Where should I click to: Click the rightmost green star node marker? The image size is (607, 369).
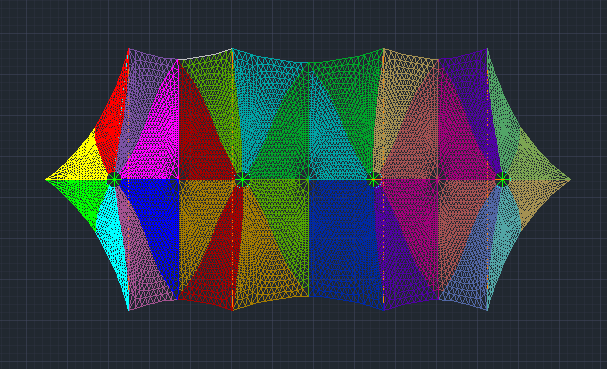click(x=502, y=180)
